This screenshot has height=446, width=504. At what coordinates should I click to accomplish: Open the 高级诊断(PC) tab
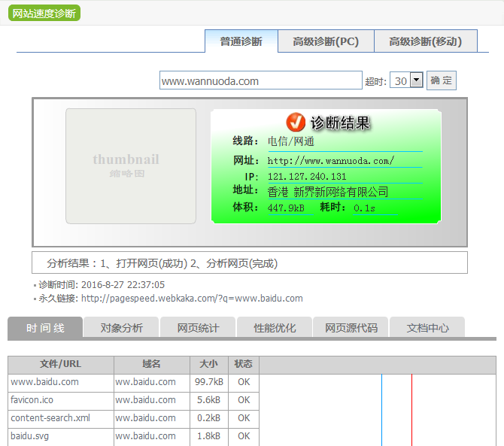tap(326, 41)
